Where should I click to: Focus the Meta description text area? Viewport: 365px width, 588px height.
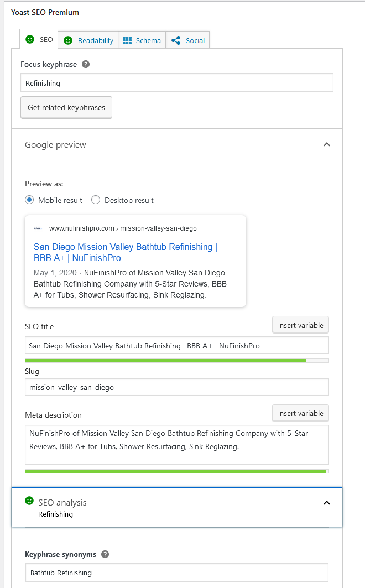coord(177,445)
